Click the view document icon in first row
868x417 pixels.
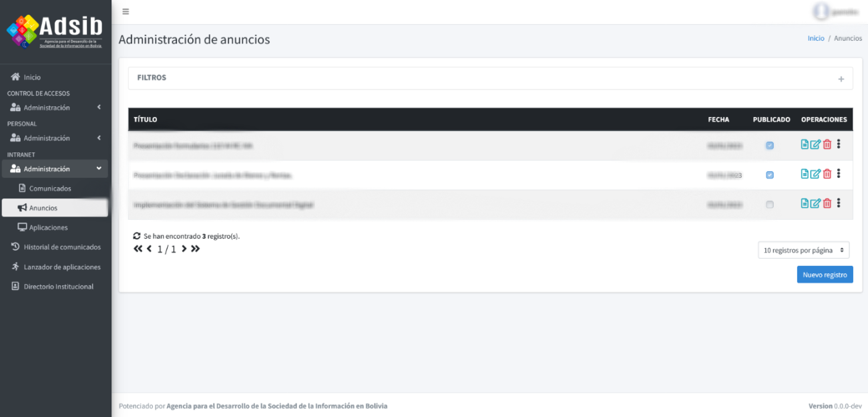point(805,144)
